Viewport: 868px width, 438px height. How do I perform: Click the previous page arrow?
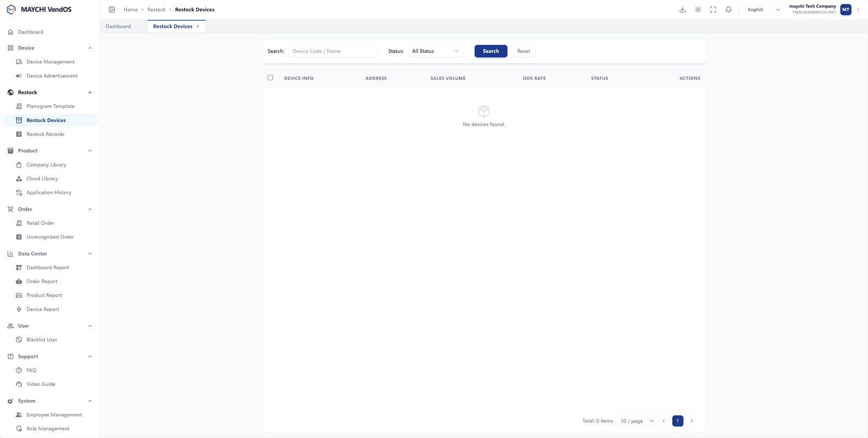[x=663, y=421]
